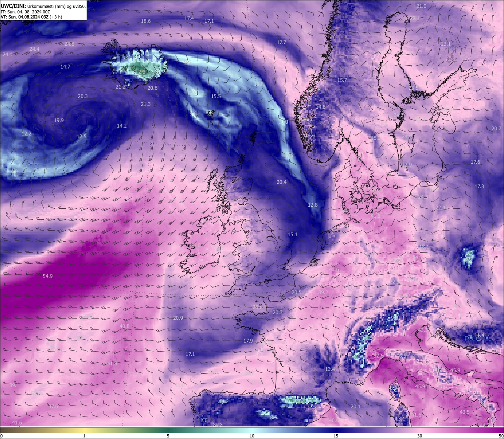Click the 20.1 value label
Viewport: 504px width, 439px height.
pyautogui.click(x=356, y=407)
